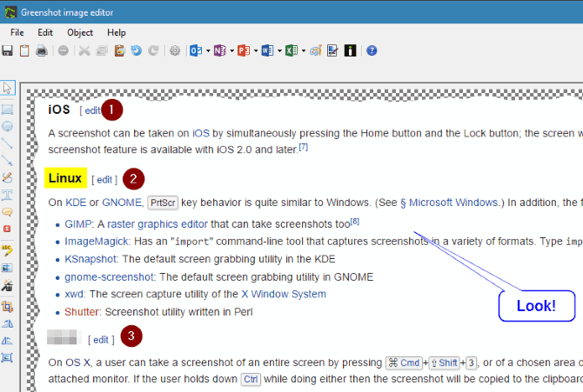Select the Draw arrow tool
Viewport: 583px width, 392px height.
(x=8, y=161)
